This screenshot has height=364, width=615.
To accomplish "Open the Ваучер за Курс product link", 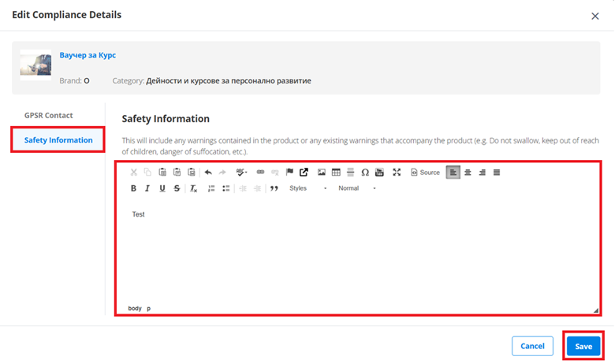I will pos(88,55).
